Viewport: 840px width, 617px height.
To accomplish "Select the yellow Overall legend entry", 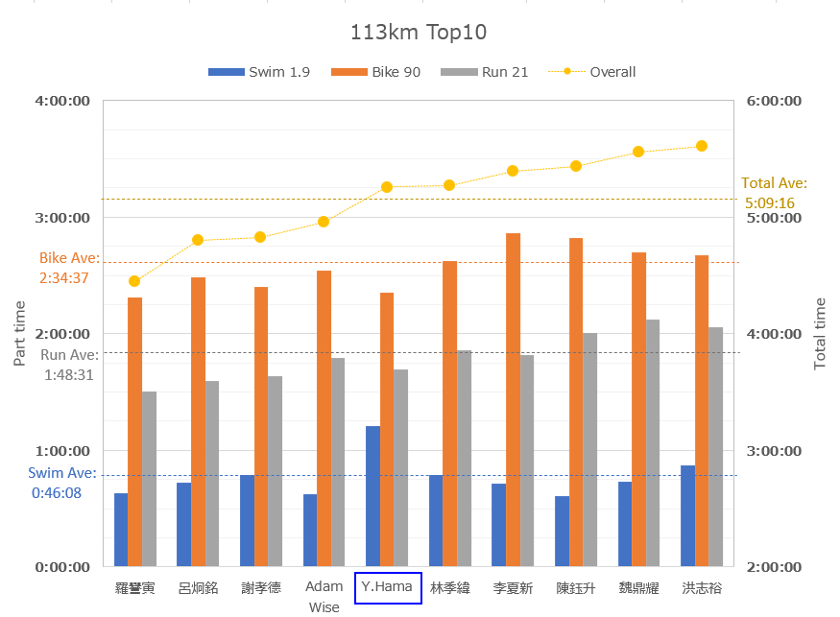I will click(591, 72).
